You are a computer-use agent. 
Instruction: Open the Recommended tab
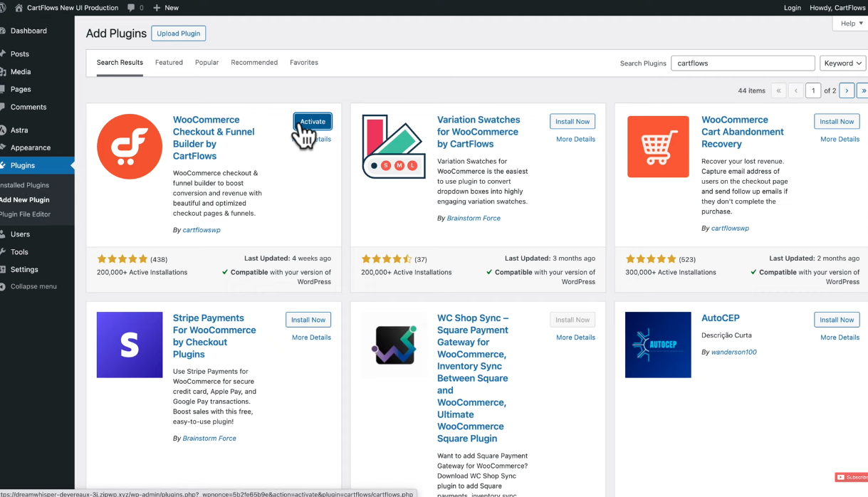[254, 63]
